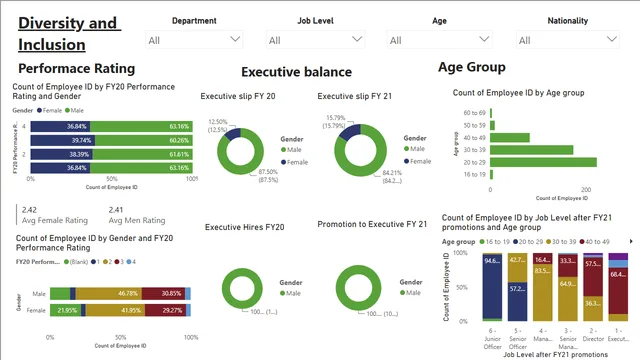Select the 16 to 19 age group legend item
The image size is (640, 360).
tap(494, 242)
